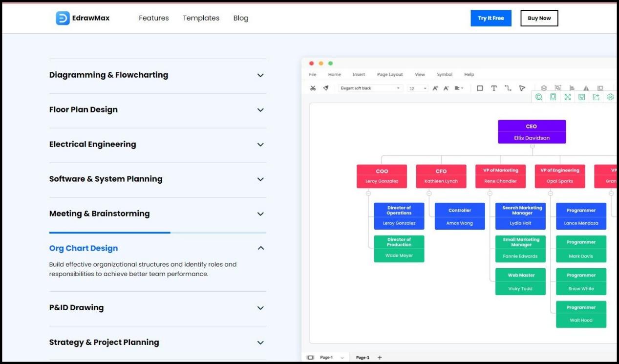Screen dimensions: 619x364
Task: Open the Page Layout menu
Action: click(x=389, y=75)
